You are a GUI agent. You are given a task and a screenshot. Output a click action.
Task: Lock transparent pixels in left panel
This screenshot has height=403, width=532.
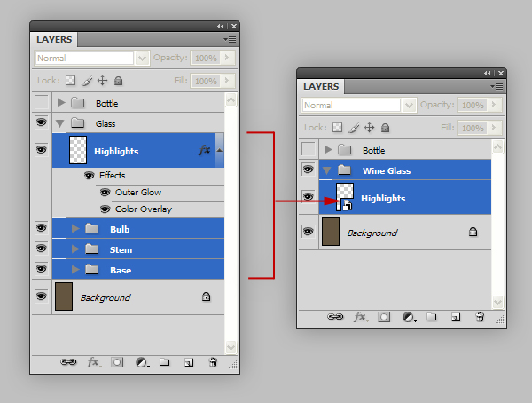71,81
